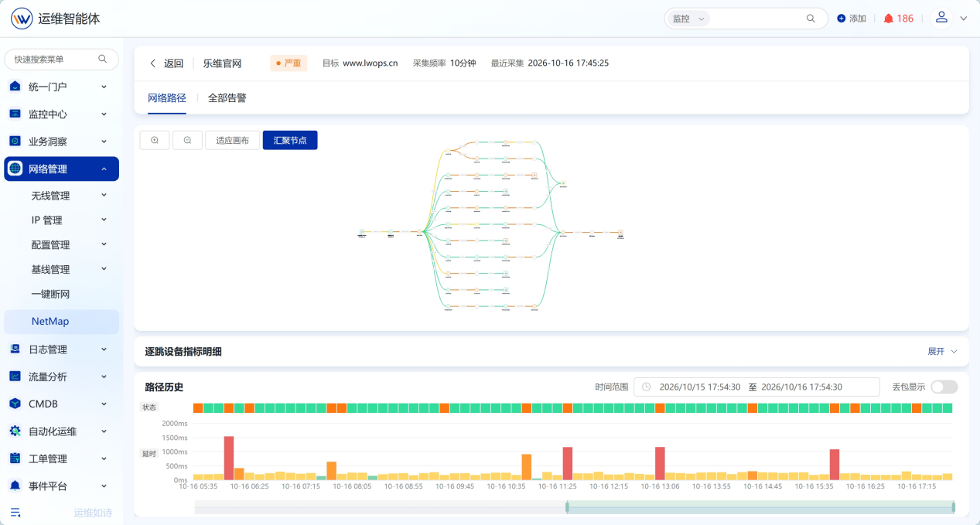Click the 日志管理 sidebar icon
Viewport: 980px width, 525px height.
[x=15, y=349]
